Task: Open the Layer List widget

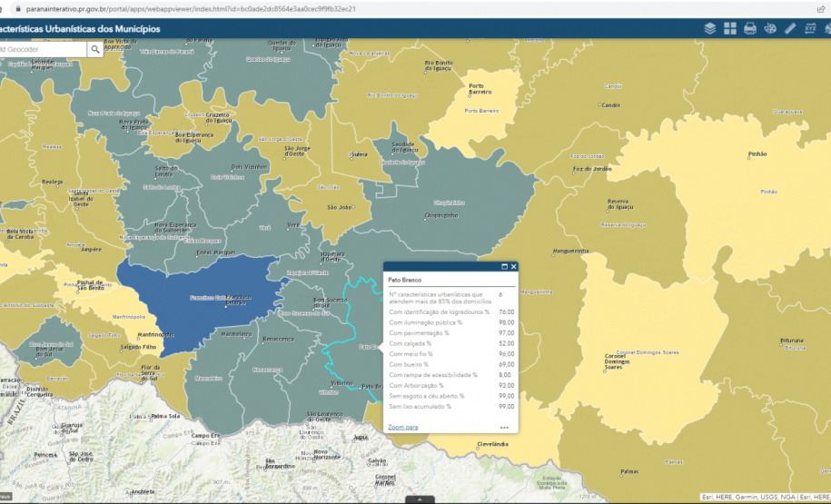Action: pos(710,29)
